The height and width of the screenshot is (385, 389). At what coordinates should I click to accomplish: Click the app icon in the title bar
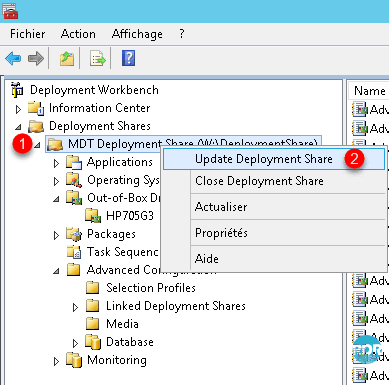pos(10,11)
